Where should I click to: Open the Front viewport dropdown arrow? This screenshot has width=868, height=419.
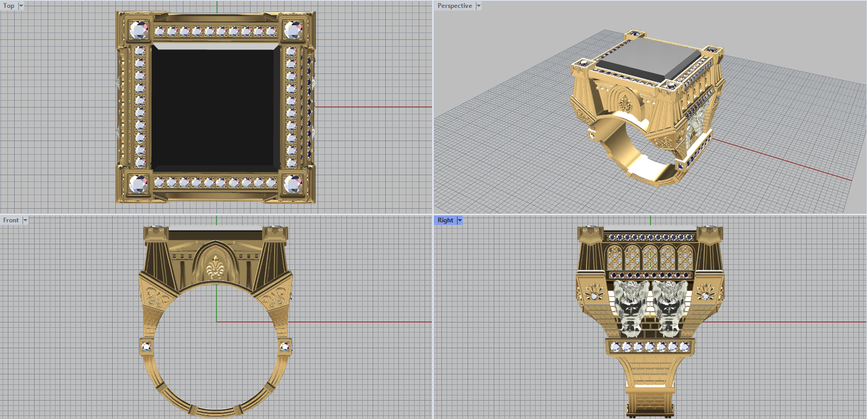25,220
